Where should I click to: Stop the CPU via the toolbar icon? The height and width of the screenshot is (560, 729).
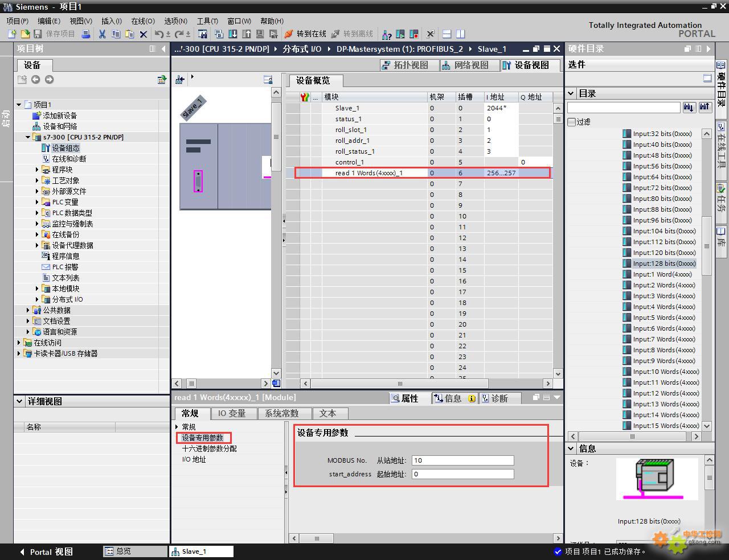414,34
